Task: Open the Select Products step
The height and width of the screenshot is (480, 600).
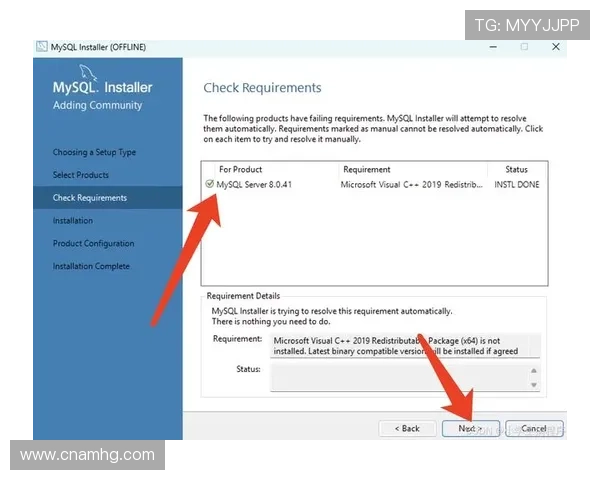Action: 81,175
